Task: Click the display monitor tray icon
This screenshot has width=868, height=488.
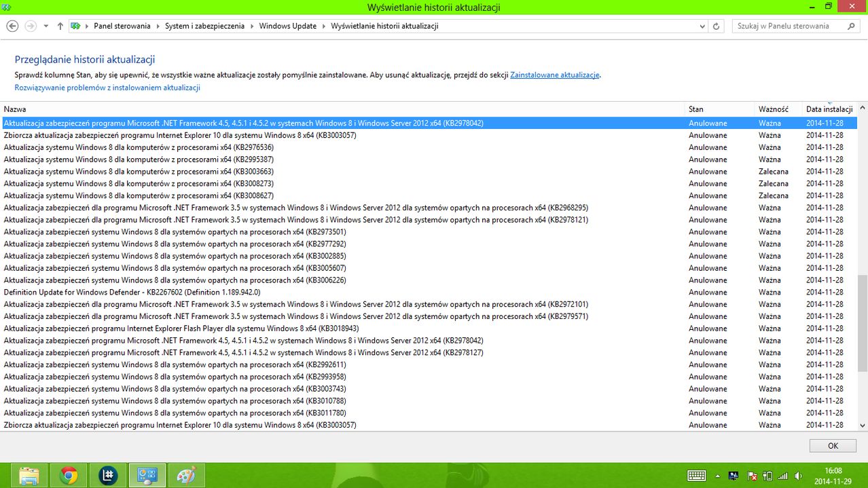Action: pos(734,476)
